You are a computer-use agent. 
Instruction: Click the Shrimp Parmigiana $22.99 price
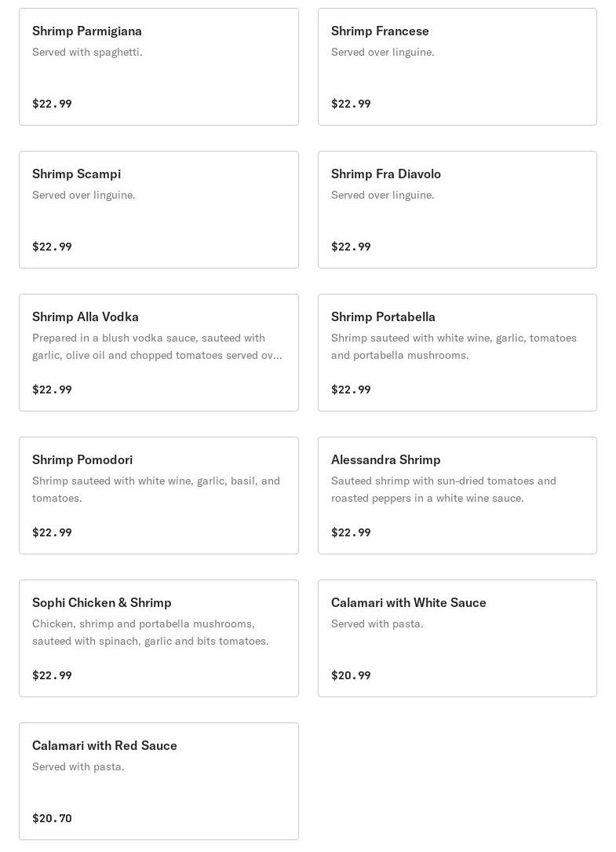[52, 104]
